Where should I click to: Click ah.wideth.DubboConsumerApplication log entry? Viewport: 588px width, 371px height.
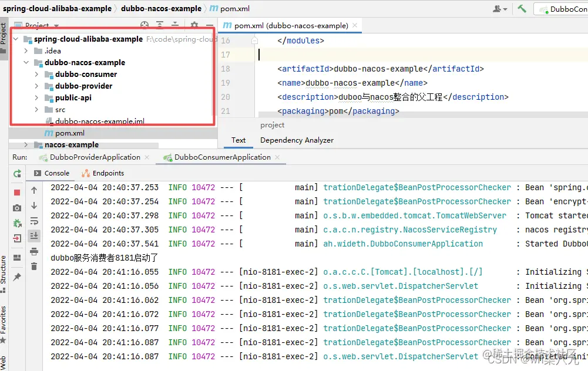click(403, 244)
